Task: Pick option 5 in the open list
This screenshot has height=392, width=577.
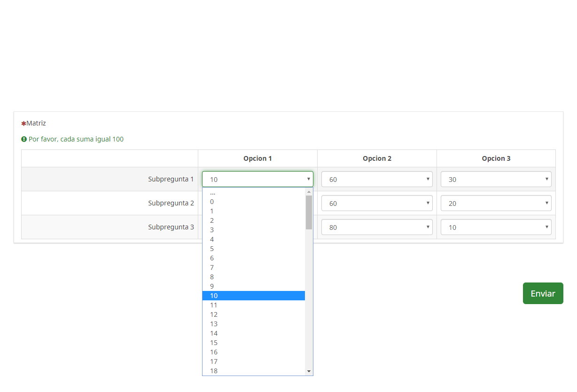Action: [254, 249]
